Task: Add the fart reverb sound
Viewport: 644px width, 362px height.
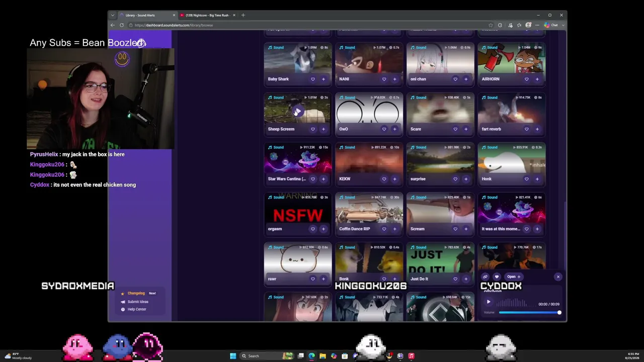Action: (x=537, y=129)
